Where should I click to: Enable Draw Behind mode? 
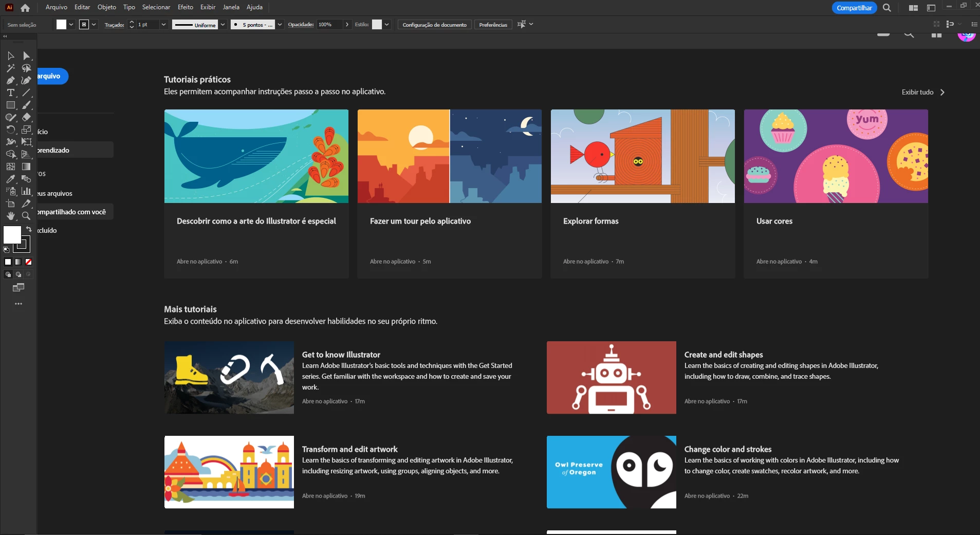pyautogui.click(x=19, y=274)
